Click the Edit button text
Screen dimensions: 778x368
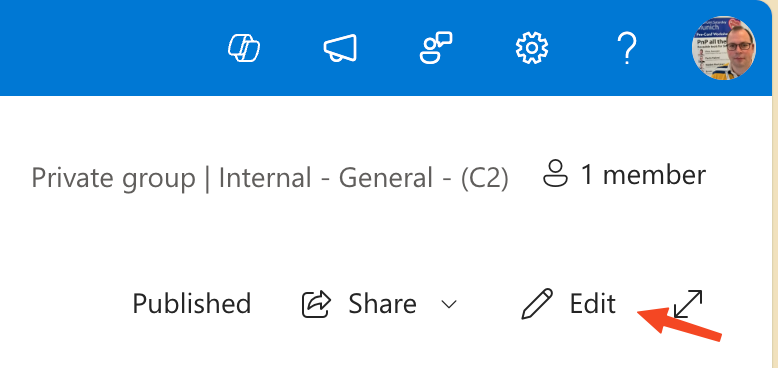592,304
